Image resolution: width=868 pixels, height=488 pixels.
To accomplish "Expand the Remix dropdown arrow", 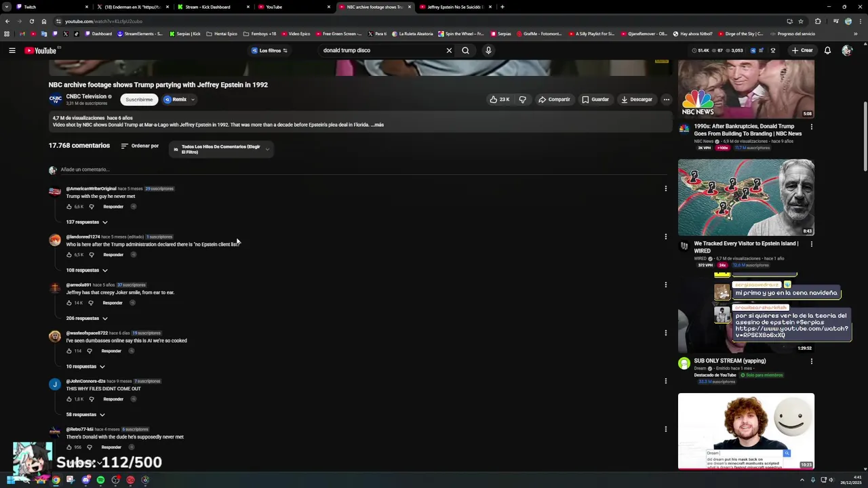I will coord(193,100).
